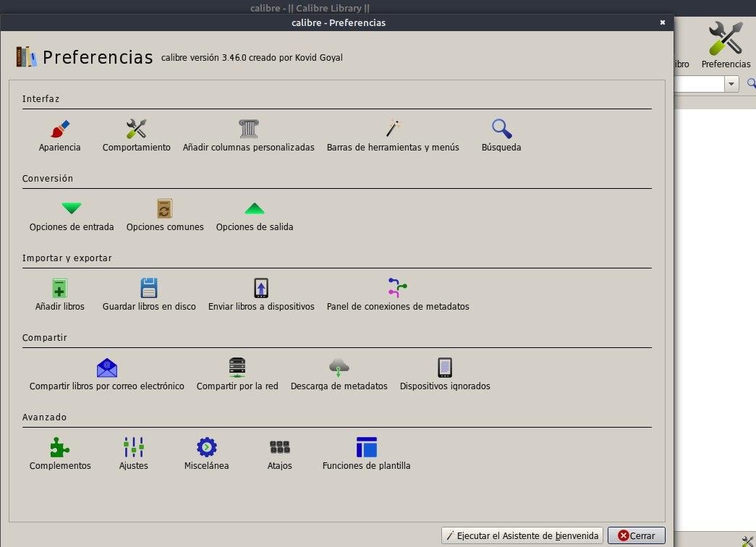Open Atajos keyboard shortcuts settings
The image size is (756, 547).
coord(280,454)
